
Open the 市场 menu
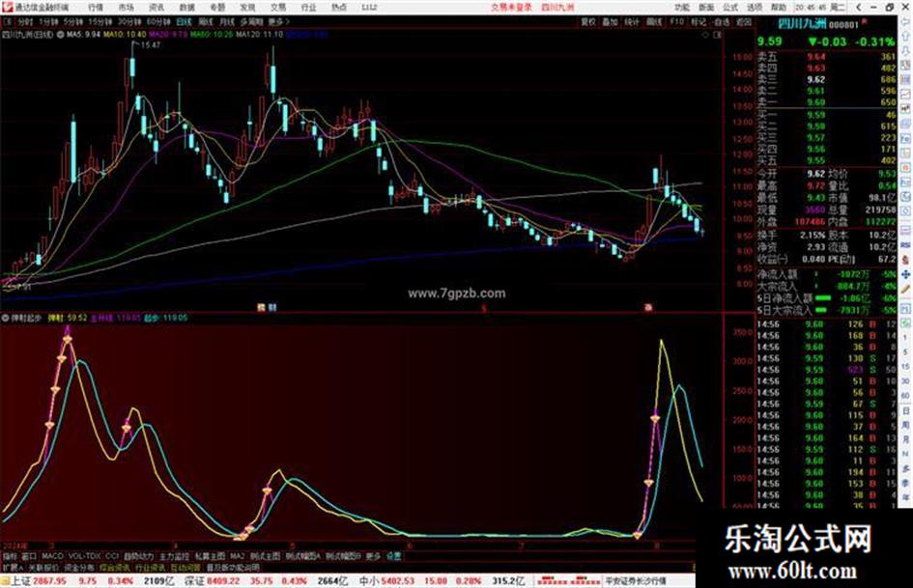tap(126, 8)
